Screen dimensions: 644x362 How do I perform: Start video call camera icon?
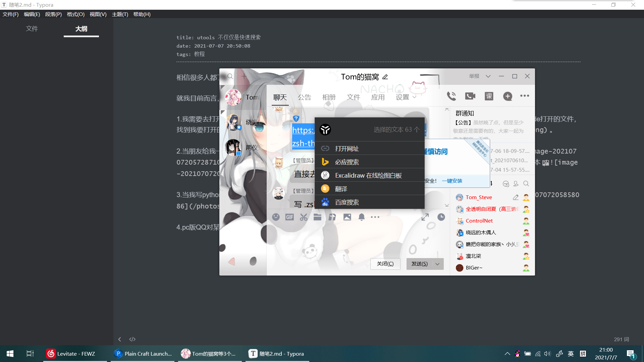470,96
